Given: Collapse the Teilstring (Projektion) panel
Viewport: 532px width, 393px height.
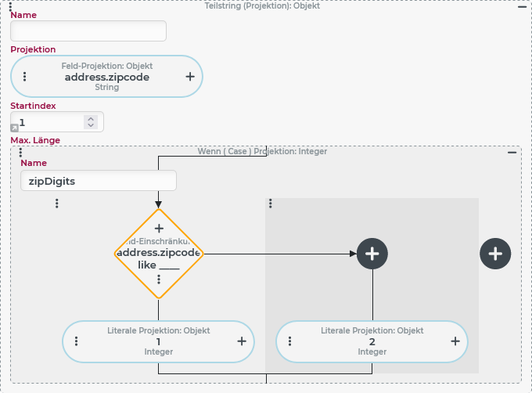Looking at the screenshot, I should pyautogui.click(x=522, y=6).
